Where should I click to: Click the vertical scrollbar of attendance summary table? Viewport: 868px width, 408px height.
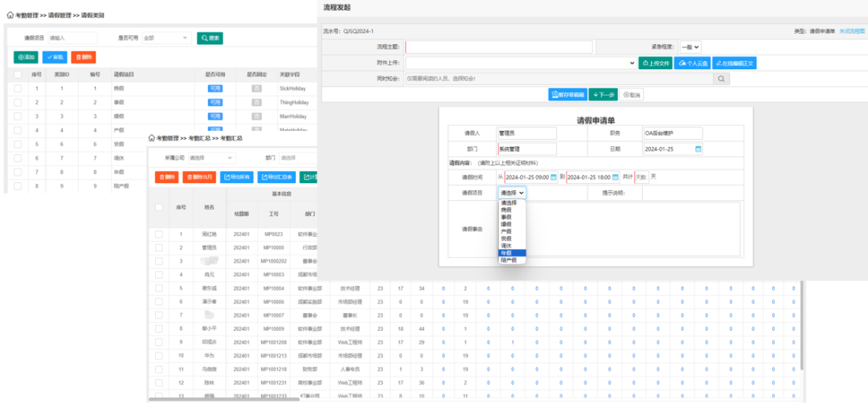[800, 325]
